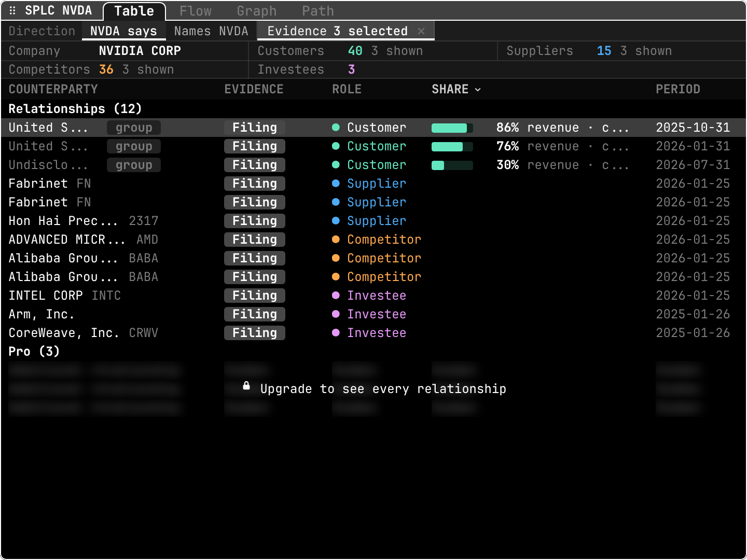Click the Filing badge on the Hon Hai row
The image size is (747, 560).
click(255, 221)
